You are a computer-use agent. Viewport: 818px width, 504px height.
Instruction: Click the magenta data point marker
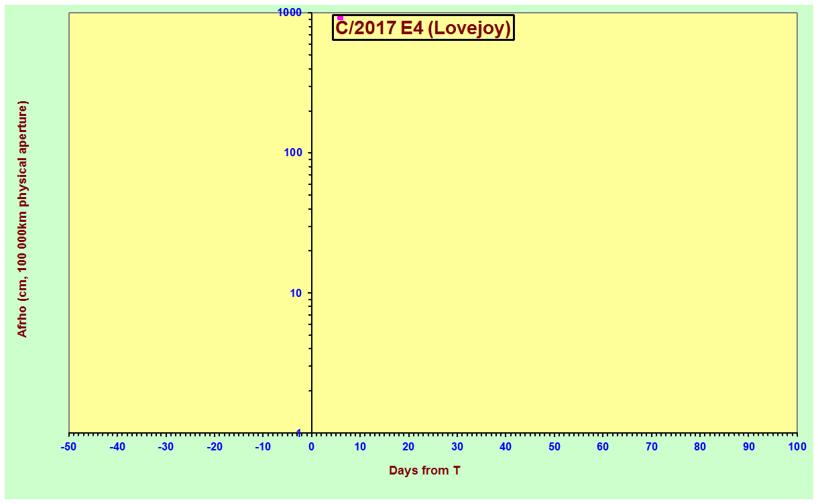coord(340,17)
